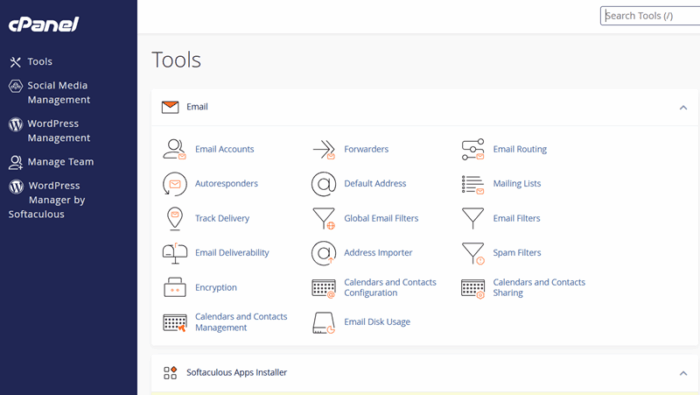This screenshot has width=700, height=395.
Task: Click the Calendars and Contacts Management icon
Action: pyautogui.click(x=175, y=322)
